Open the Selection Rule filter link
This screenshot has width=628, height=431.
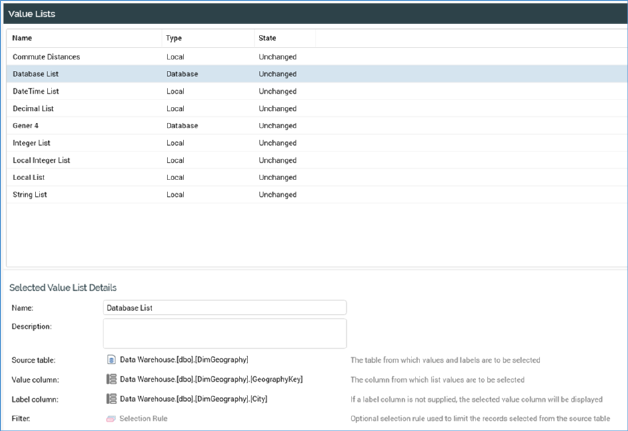(x=143, y=418)
